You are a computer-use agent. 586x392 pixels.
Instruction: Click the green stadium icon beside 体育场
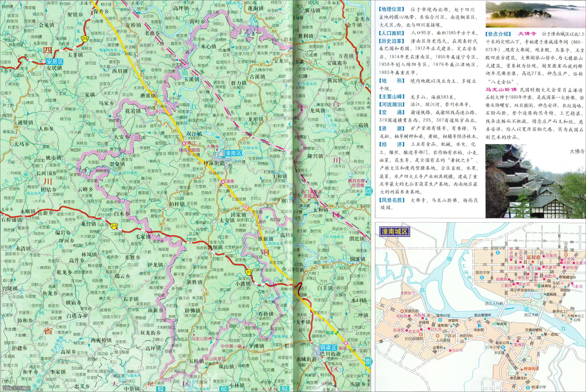tap(539, 286)
